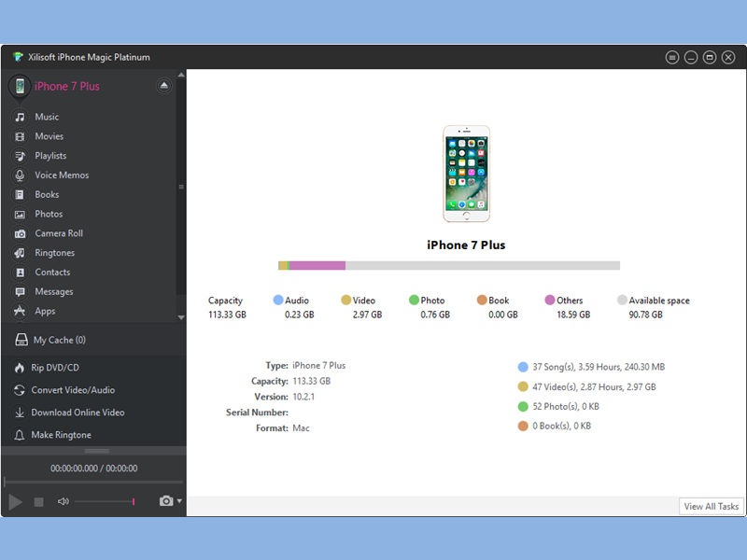This screenshot has width=747, height=560.
Task: Open the title bar menu icon
Action: pos(671,58)
